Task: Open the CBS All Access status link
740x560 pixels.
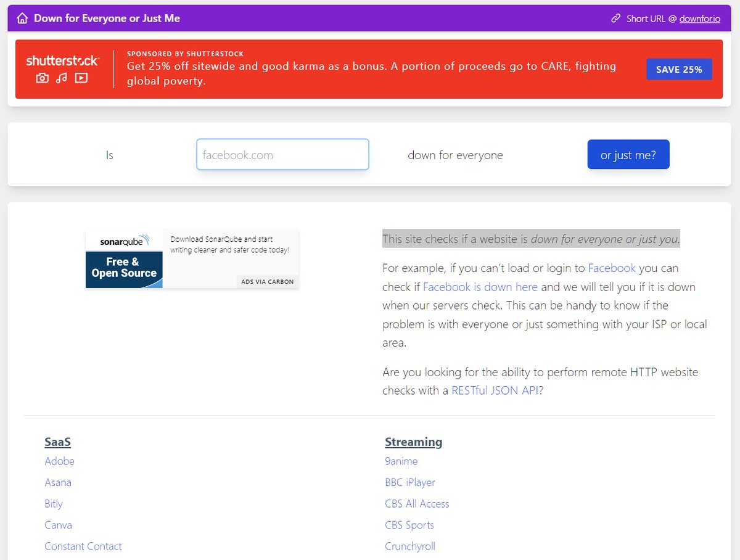Action: click(x=417, y=504)
